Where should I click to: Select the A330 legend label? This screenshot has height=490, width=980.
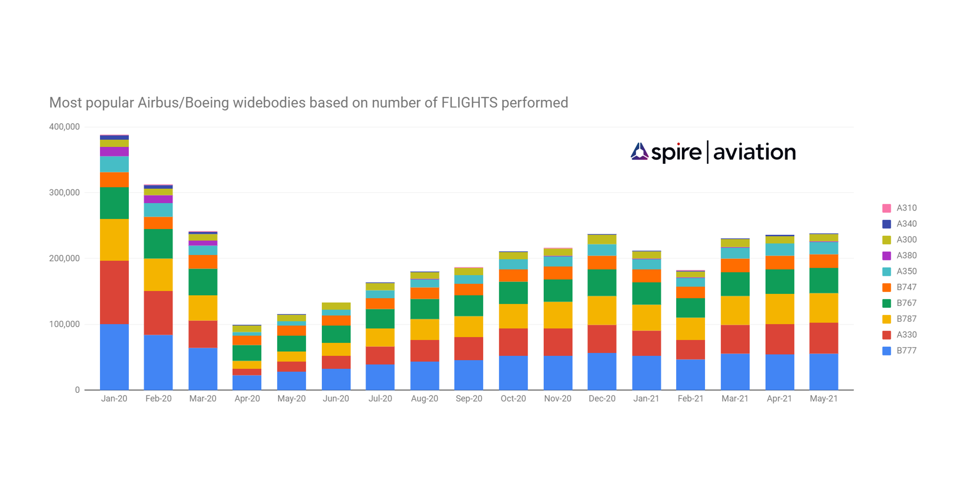906,335
